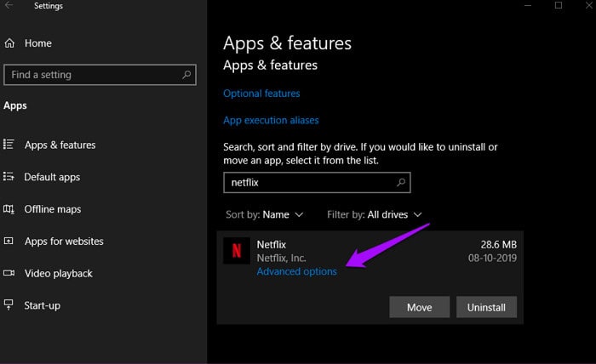Click the 28.6 MB size value
The image size is (596, 364).
point(498,244)
